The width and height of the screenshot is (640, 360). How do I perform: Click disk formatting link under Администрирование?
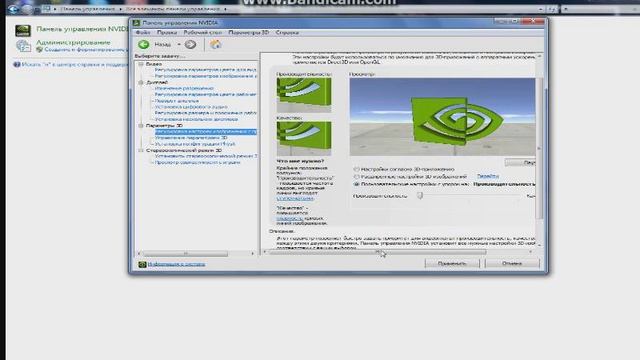[x=86, y=50]
